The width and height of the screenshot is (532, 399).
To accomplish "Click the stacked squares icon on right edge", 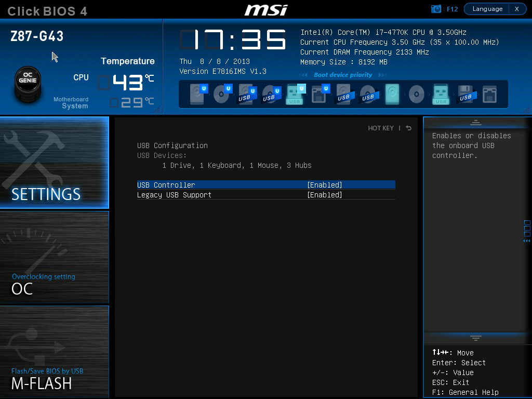I will [527, 229].
